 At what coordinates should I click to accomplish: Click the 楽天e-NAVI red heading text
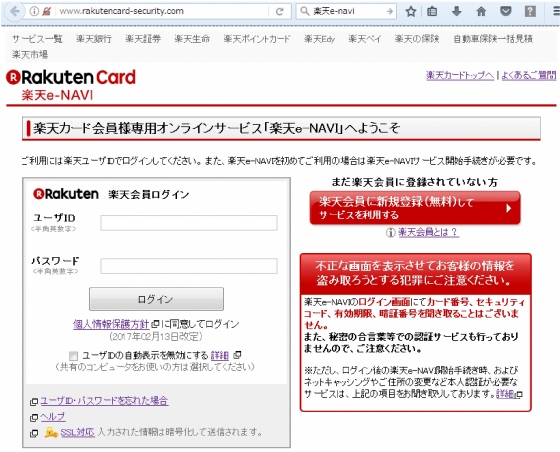point(57,95)
